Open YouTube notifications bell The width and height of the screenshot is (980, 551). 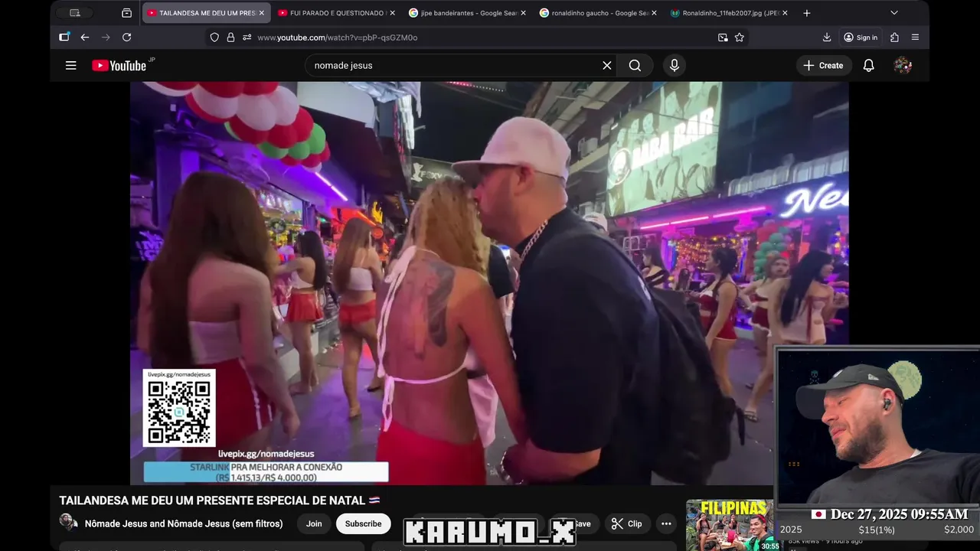pos(869,66)
